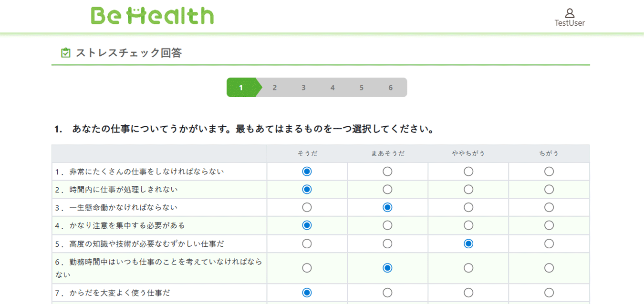Click the Be Health logo

[x=152, y=15]
